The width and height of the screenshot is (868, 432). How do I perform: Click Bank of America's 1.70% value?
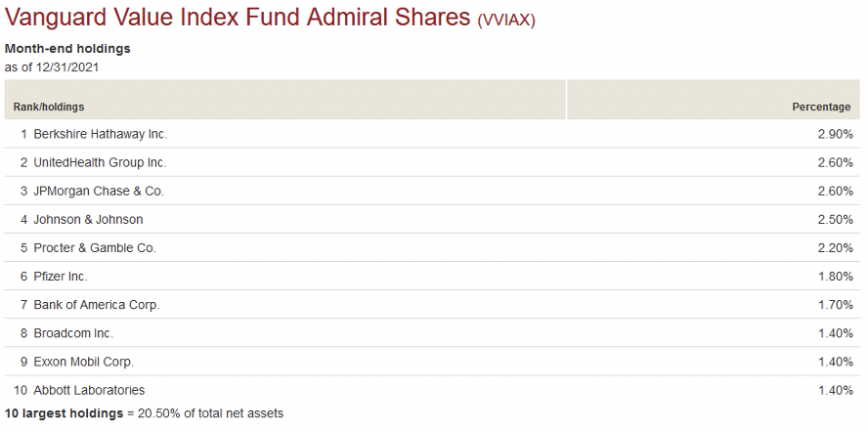tap(836, 305)
